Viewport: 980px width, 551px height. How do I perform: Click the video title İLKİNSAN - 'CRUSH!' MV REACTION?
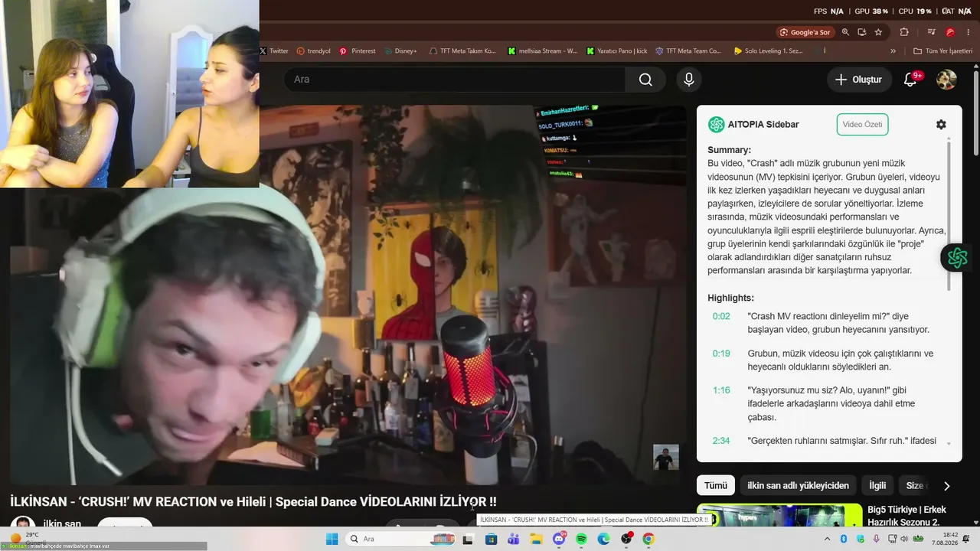pos(253,502)
